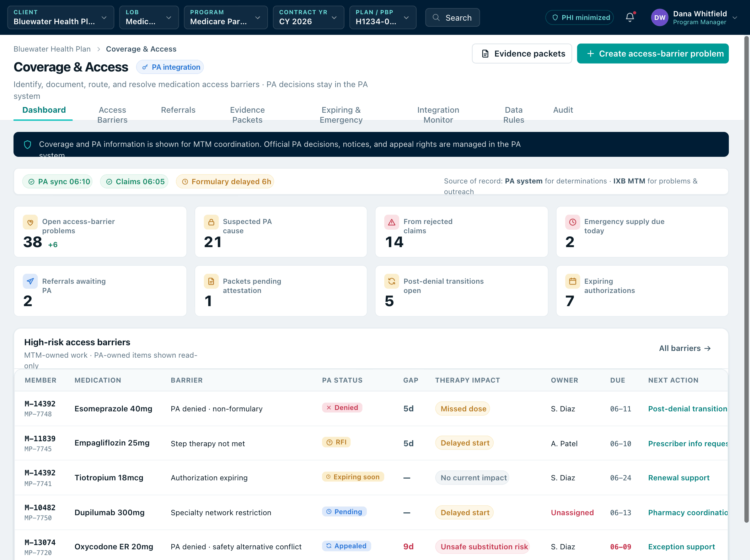
Task: Click the PHI minimized indicator
Action: coord(579,17)
